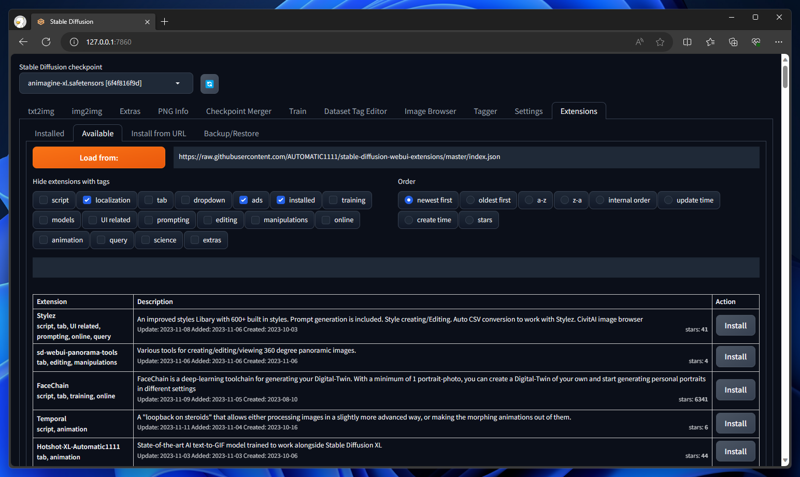Toggle the editing tag checkbox
Screen dimensions: 800x477
click(207, 220)
